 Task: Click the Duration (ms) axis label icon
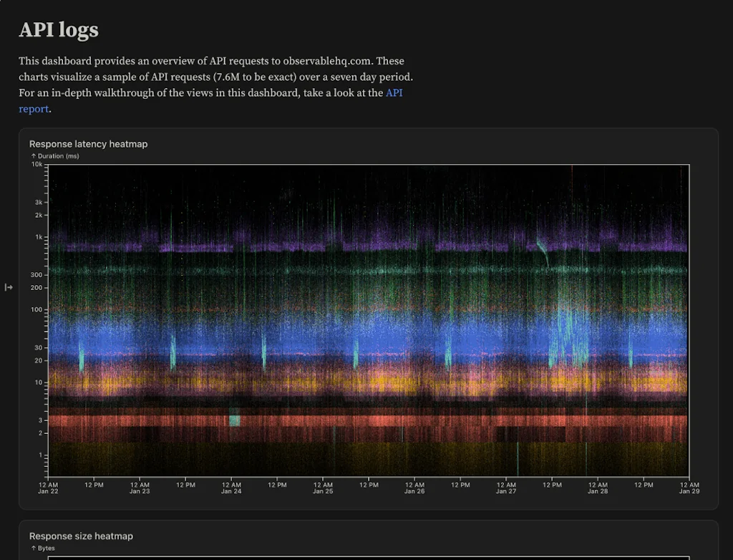[x=34, y=155]
